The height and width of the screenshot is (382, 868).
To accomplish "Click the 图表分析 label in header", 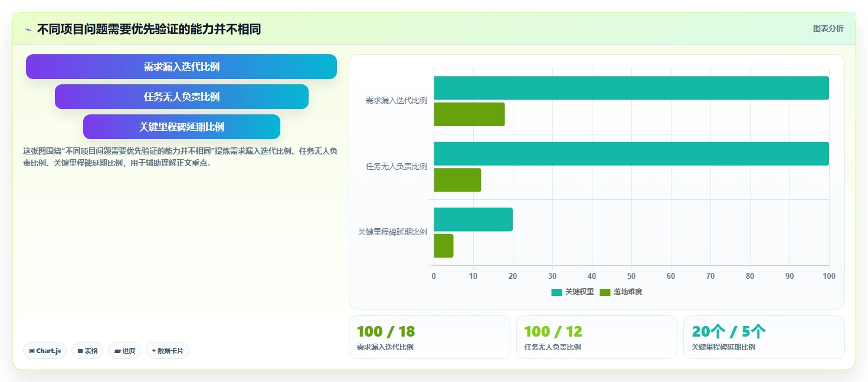I will [828, 28].
